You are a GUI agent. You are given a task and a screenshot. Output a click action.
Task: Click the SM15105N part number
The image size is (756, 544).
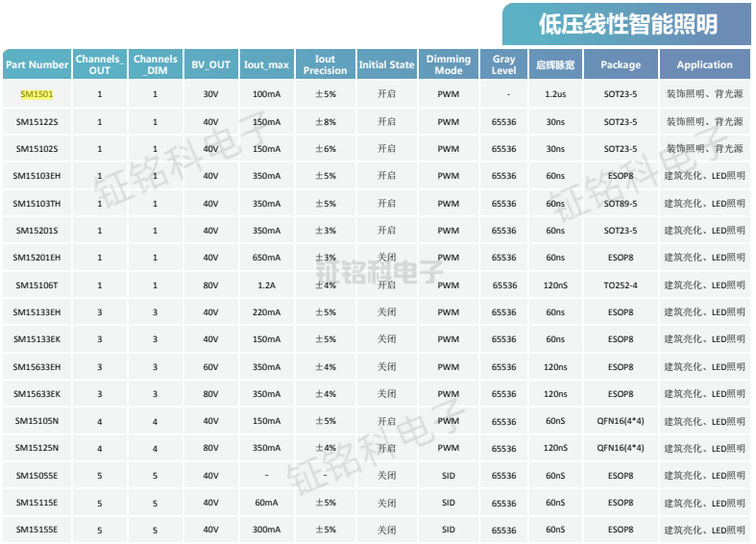[x=37, y=421]
